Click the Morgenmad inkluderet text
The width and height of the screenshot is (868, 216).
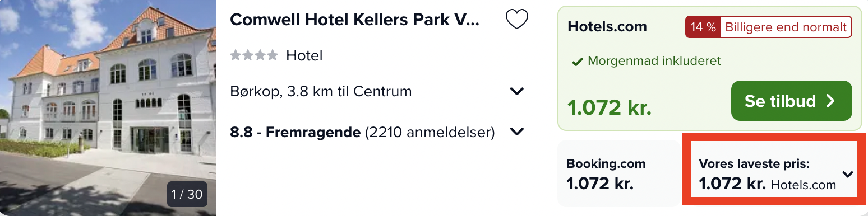(654, 61)
